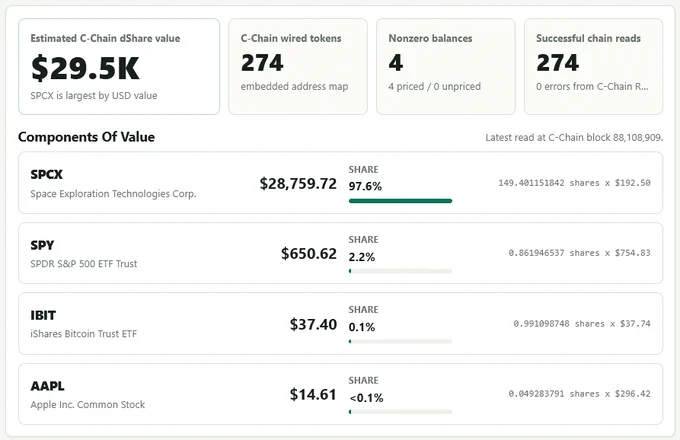Click the 2.2% share percentage
Screen dimensions: 680x440
362,257
